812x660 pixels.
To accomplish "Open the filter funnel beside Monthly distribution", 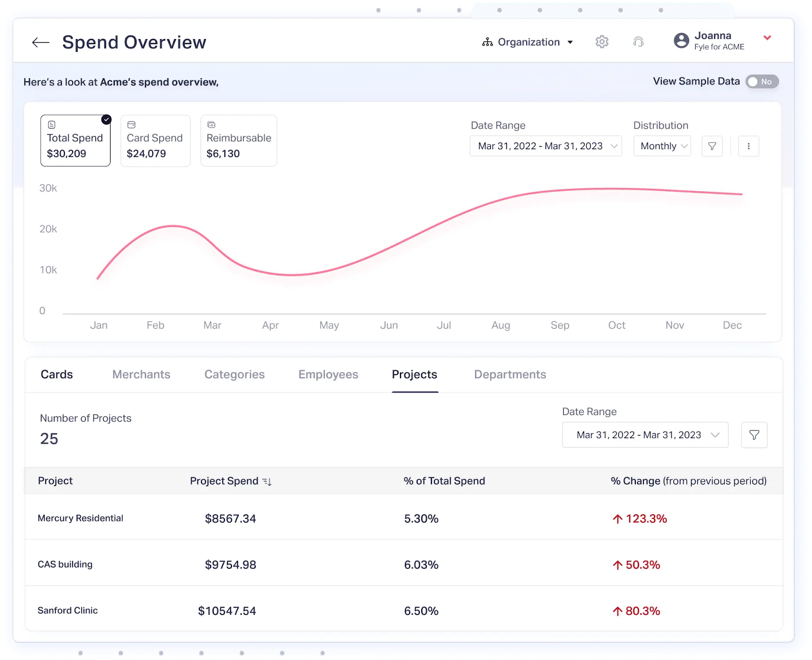I will (712, 146).
